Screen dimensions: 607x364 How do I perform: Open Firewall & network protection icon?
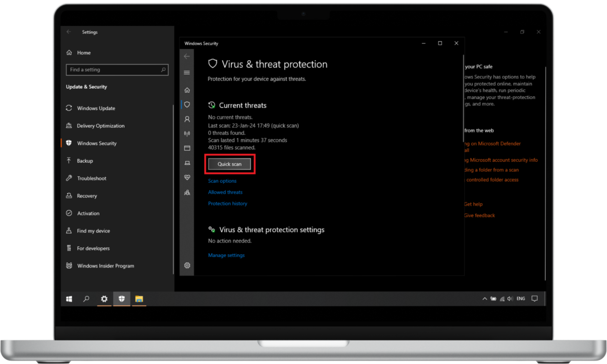click(x=187, y=133)
